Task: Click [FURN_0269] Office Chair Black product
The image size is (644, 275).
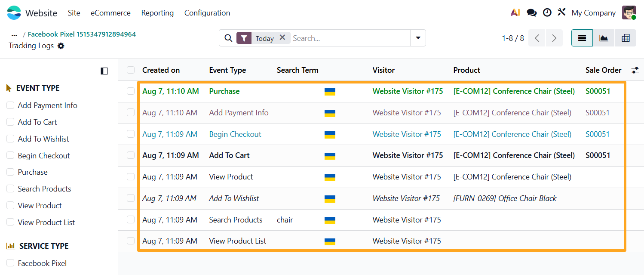Action: (505, 198)
